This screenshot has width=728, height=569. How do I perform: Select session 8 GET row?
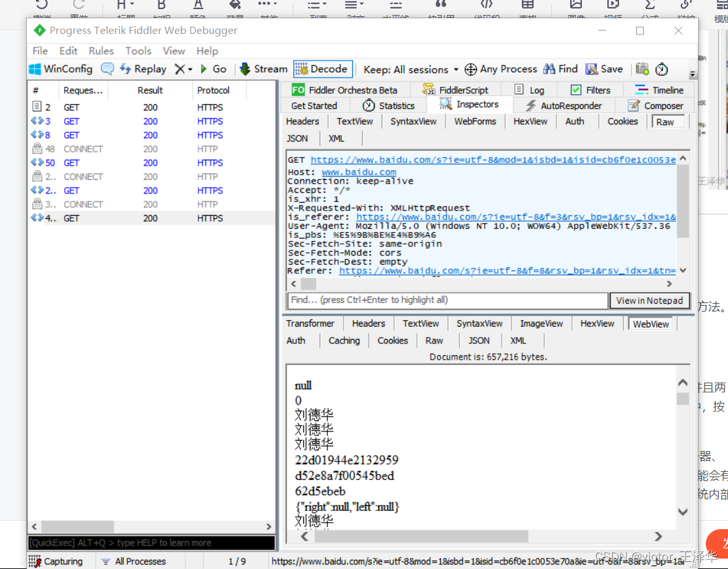pyautogui.click(x=151, y=135)
